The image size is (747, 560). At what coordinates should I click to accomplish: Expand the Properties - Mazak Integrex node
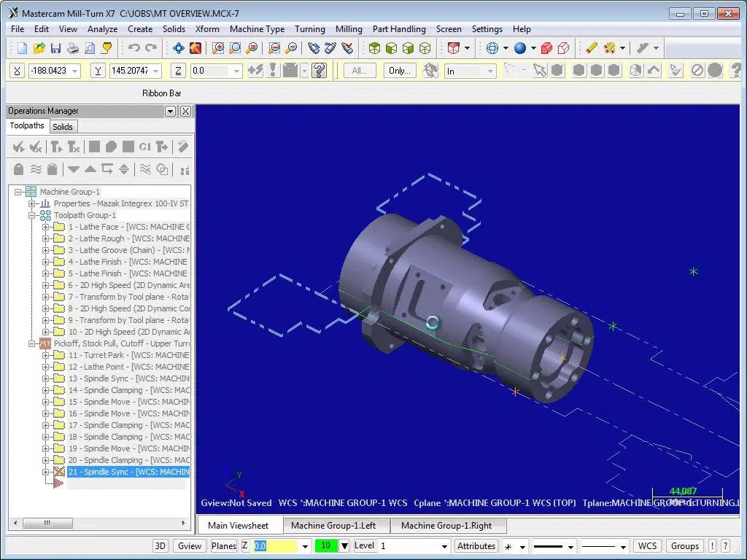tap(31, 204)
